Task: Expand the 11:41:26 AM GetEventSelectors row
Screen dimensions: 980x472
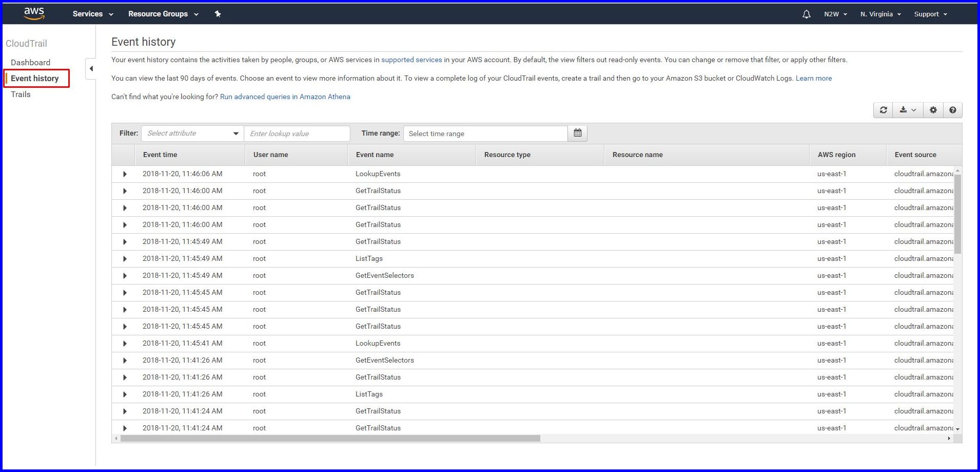Action: pos(125,361)
